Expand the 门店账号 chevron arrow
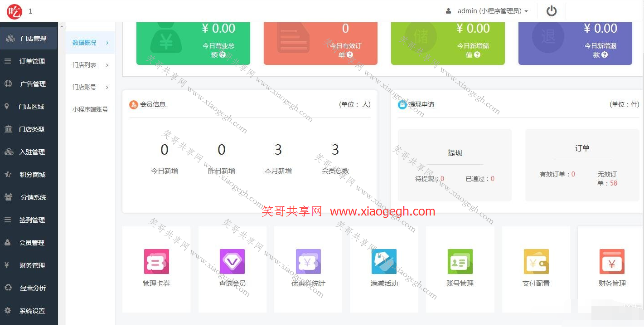The image size is (644, 333). coord(107,87)
